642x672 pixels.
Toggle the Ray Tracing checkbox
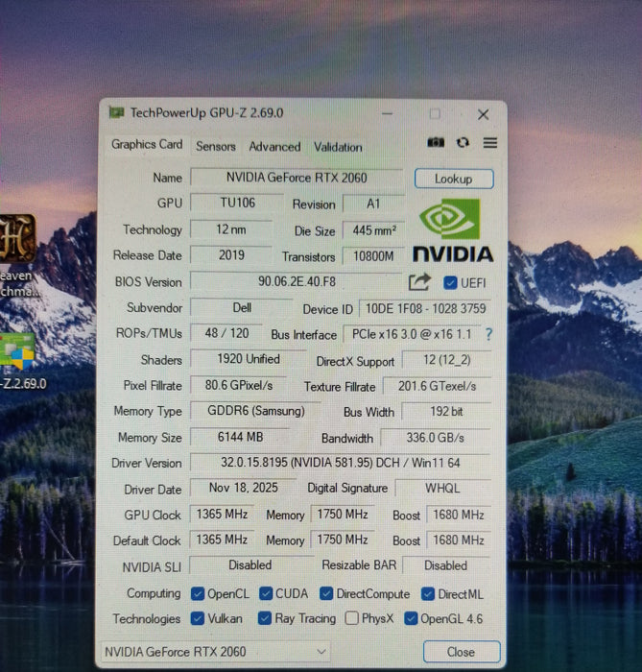tap(265, 618)
